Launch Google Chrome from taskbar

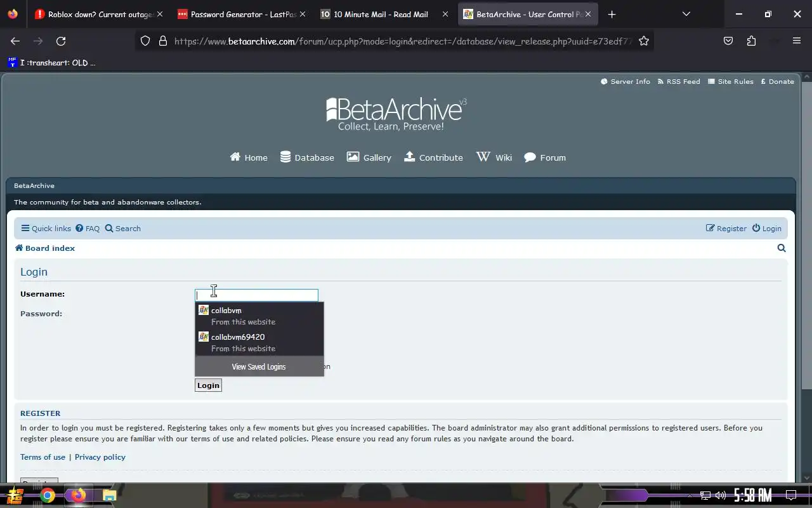[48, 495]
